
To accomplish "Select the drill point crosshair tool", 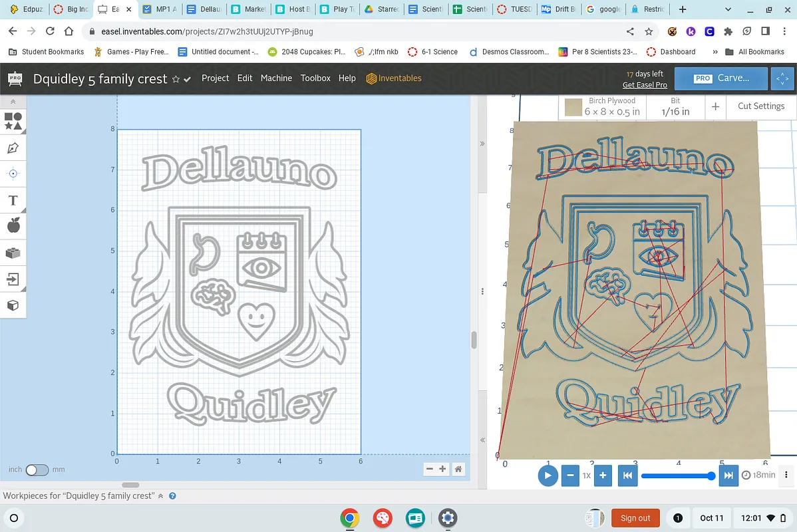I will click(x=13, y=174).
